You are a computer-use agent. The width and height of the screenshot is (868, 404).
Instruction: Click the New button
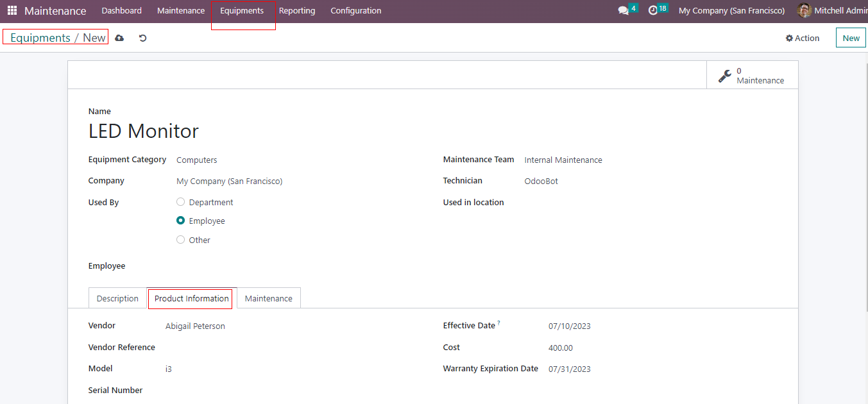click(851, 38)
